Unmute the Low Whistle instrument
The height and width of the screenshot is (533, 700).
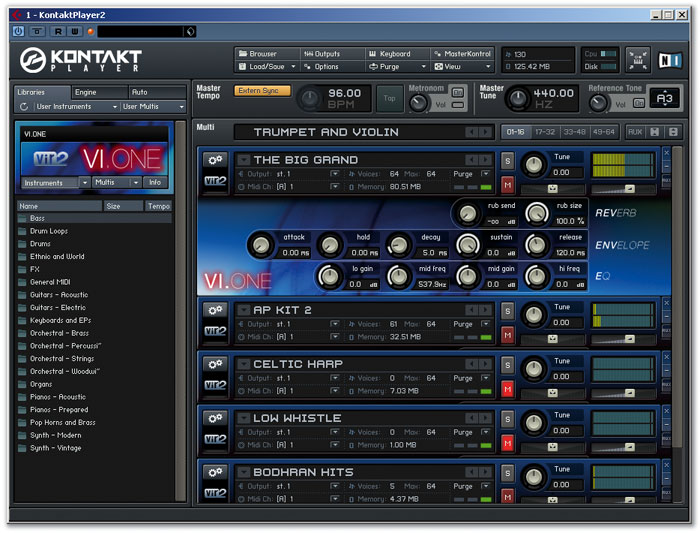point(507,443)
